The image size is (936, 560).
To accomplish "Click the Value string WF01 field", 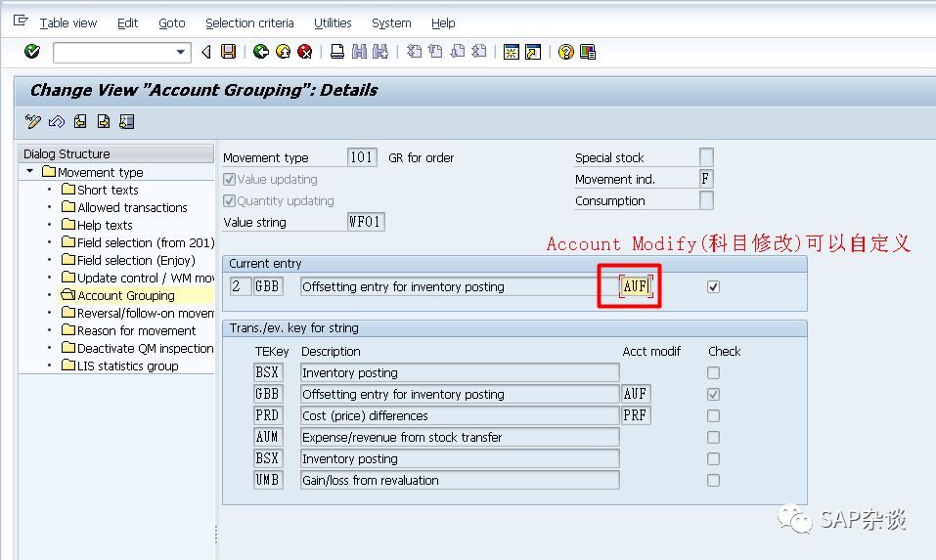I will click(x=366, y=222).
